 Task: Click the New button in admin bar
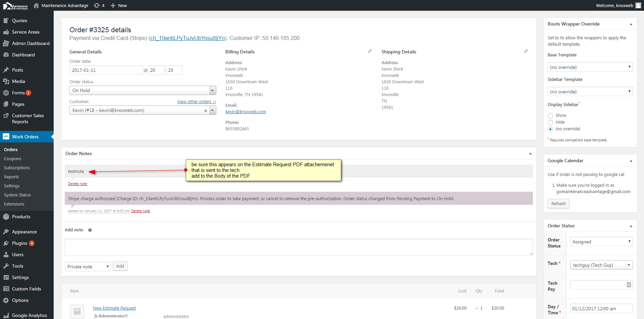pos(119,5)
